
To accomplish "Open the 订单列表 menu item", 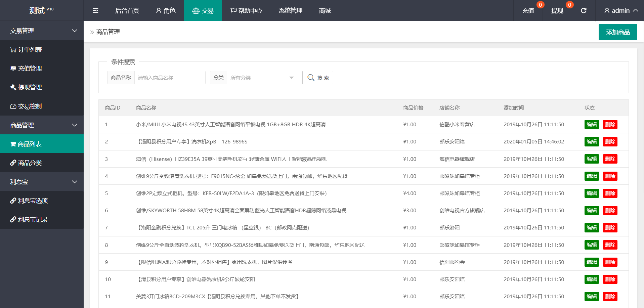I will 42,50.
